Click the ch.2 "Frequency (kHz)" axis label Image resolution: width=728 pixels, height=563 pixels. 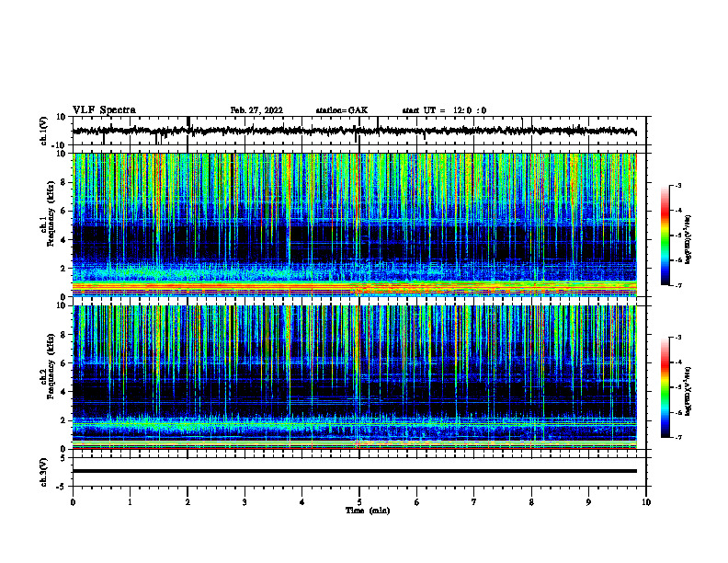(x=51, y=366)
